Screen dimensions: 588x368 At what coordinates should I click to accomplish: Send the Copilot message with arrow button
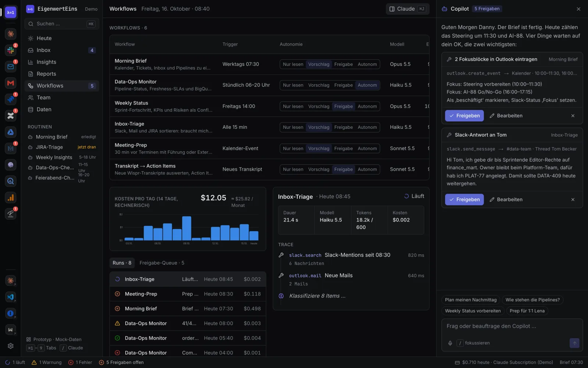pos(574,343)
